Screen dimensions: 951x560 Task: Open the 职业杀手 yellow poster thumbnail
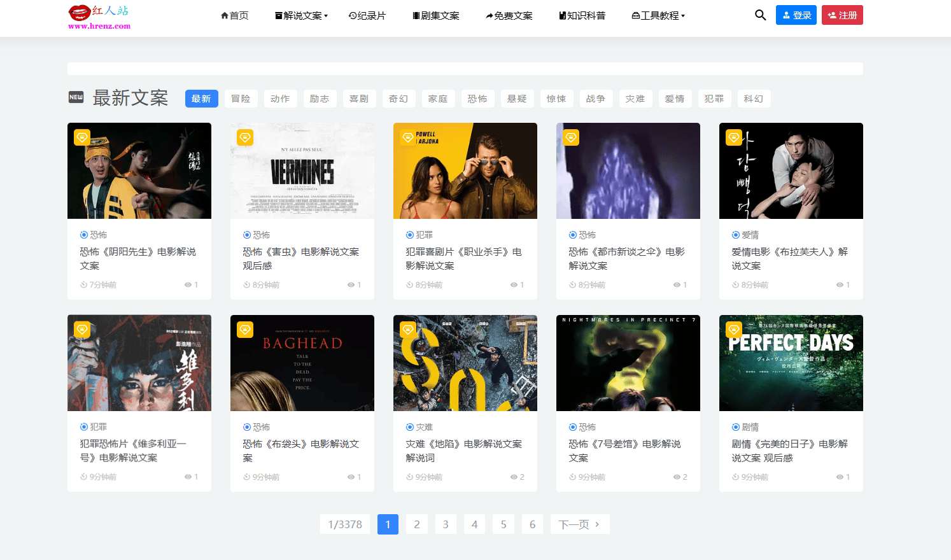point(465,171)
